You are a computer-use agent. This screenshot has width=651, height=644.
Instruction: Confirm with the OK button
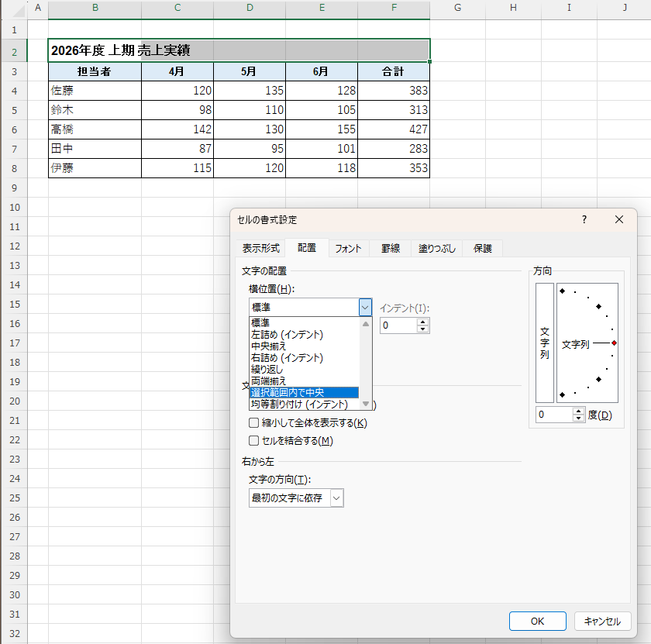pyautogui.click(x=538, y=622)
